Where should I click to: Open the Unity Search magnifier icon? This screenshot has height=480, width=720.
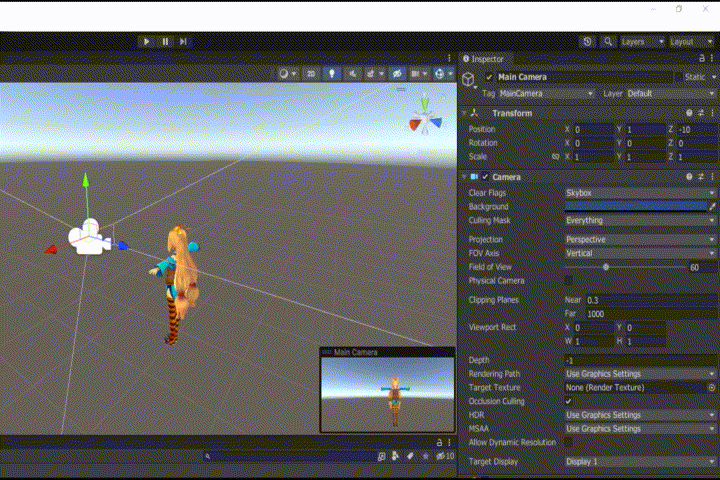(x=608, y=42)
